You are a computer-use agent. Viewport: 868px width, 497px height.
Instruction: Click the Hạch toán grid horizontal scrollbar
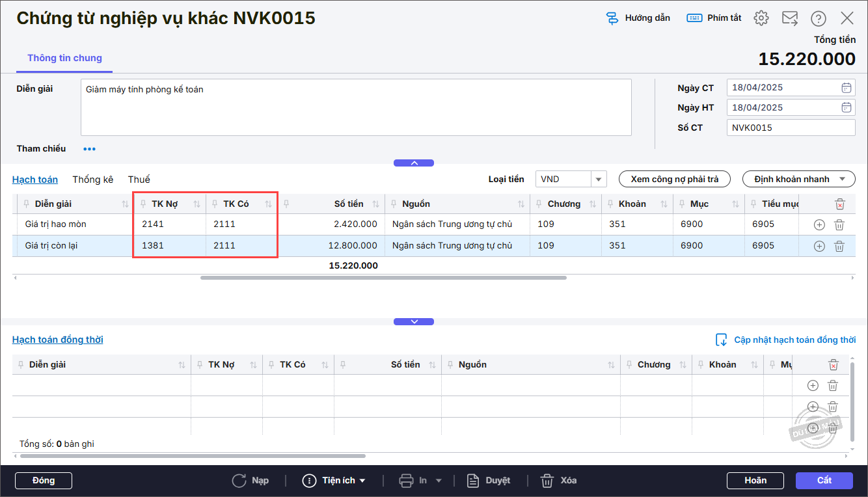383,278
